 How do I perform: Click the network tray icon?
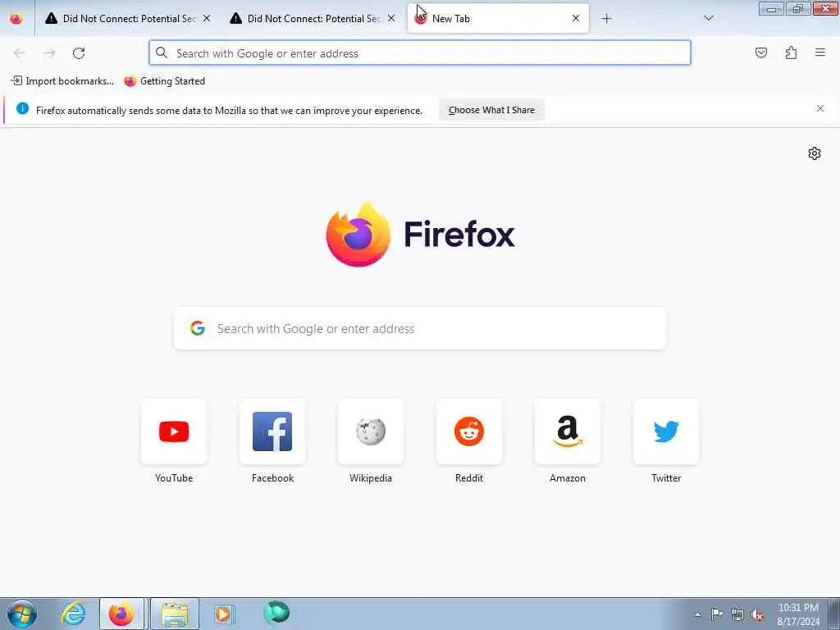tap(737, 615)
